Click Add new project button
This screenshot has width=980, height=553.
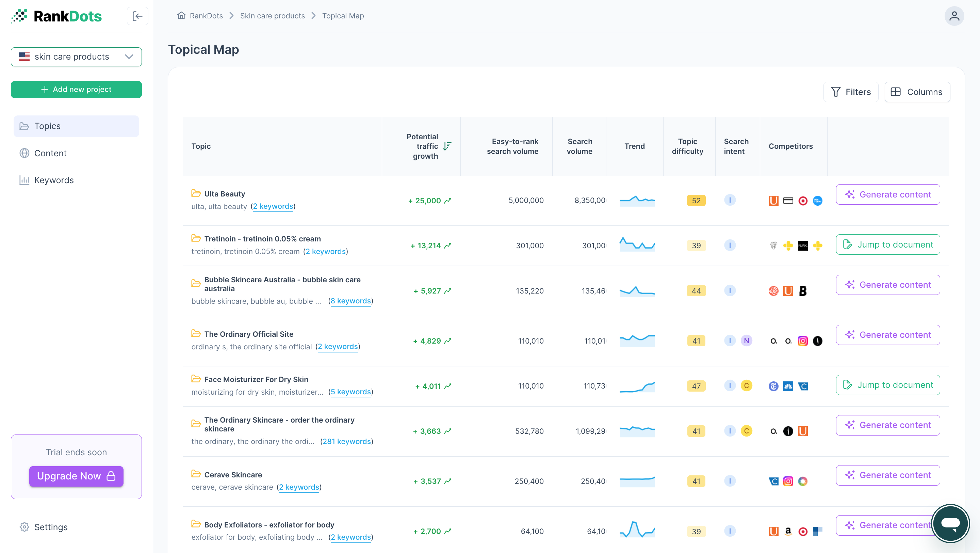click(76, 90)
